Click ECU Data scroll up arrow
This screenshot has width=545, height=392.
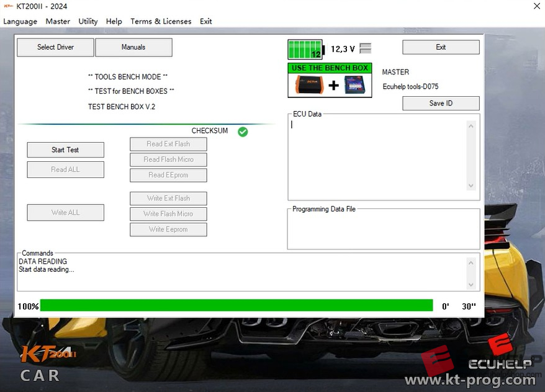(x=471, y=126)
